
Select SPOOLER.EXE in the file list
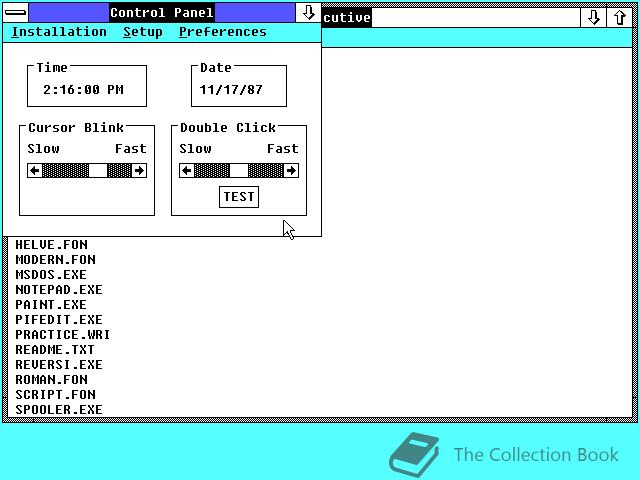(x=59, y=409)
